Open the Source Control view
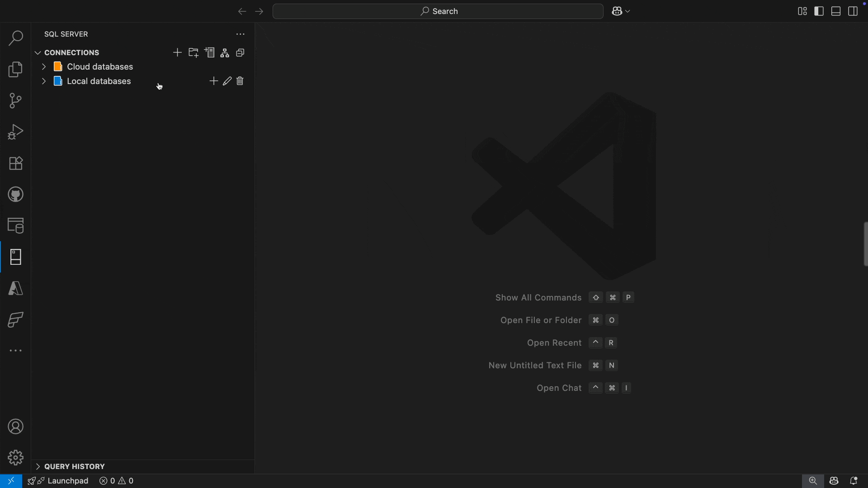 click(x=16, y=101)
